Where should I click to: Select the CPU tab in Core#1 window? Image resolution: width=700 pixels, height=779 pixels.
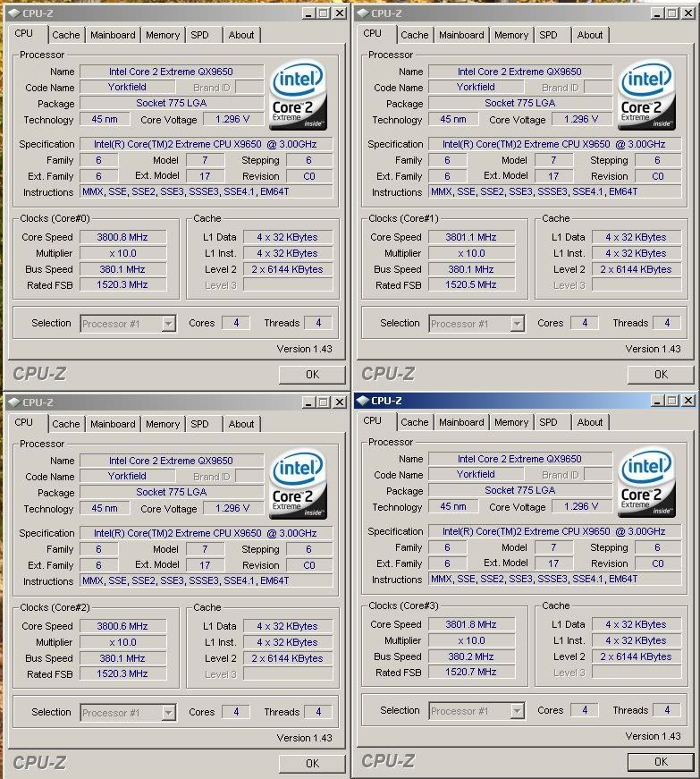(372, 33)
